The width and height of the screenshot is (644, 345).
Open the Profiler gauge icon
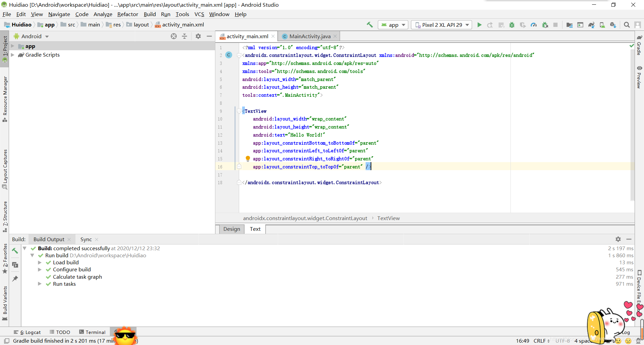[x=534, y=25]
